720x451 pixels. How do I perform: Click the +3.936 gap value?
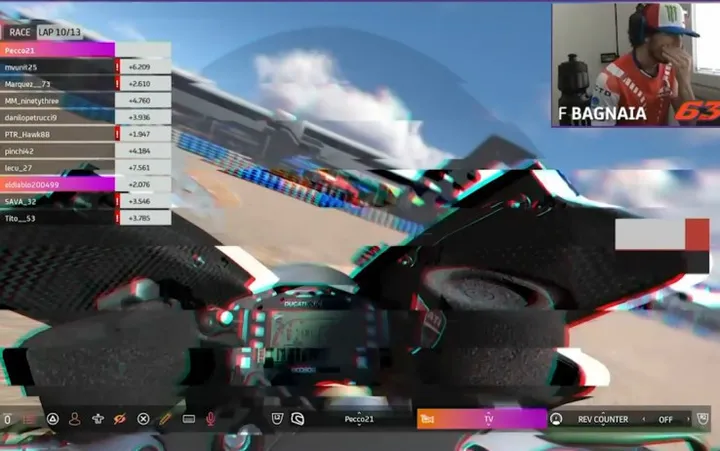click(140, 117)
